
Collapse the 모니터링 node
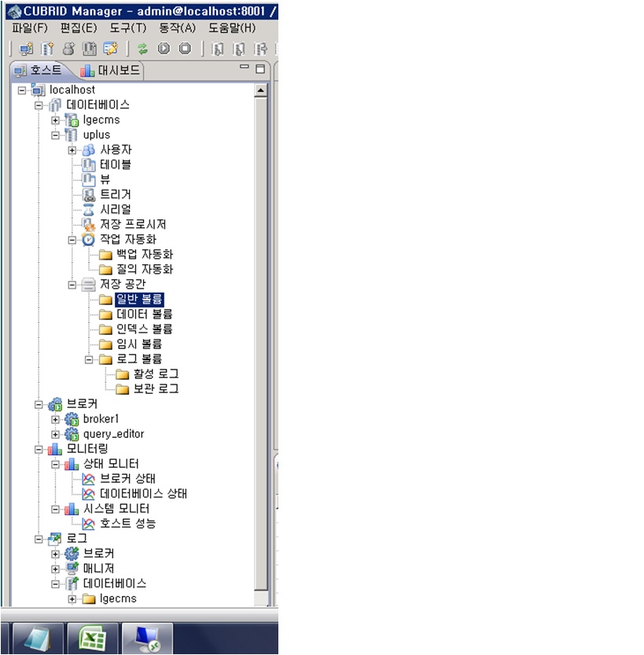39,450
